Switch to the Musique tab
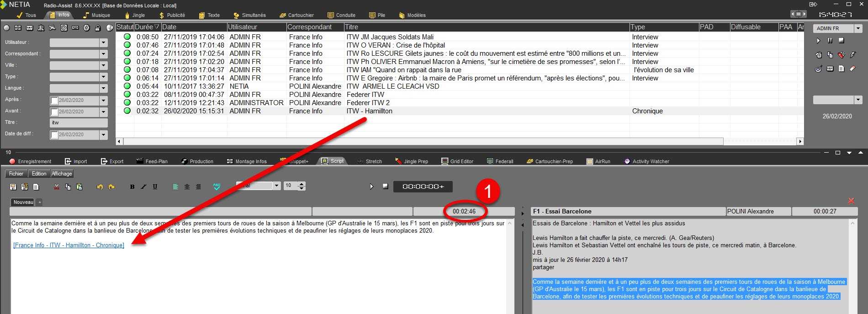 click(x=96, y=15)
